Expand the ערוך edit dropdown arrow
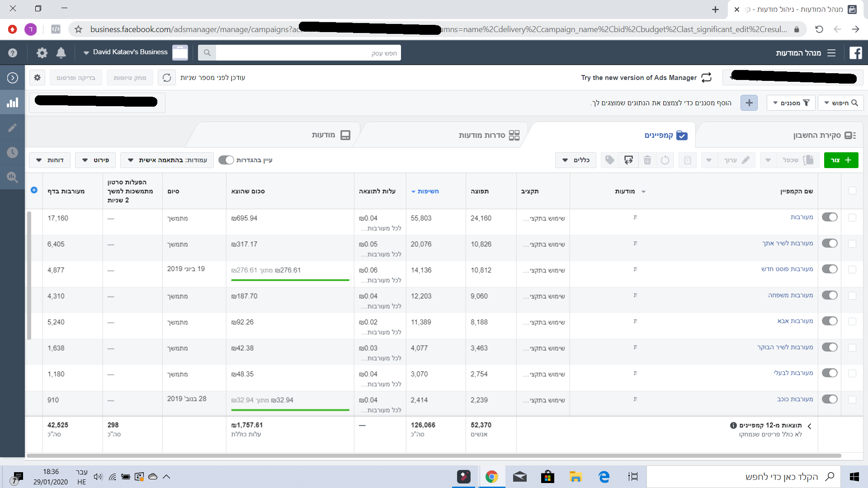The width and height of the screenshot is (868, 488). coord(709,160)
